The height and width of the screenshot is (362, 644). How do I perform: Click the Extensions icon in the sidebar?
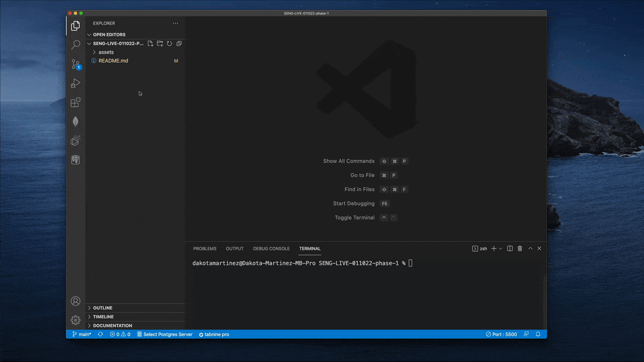pyautogui.click(x=75, y=102)
